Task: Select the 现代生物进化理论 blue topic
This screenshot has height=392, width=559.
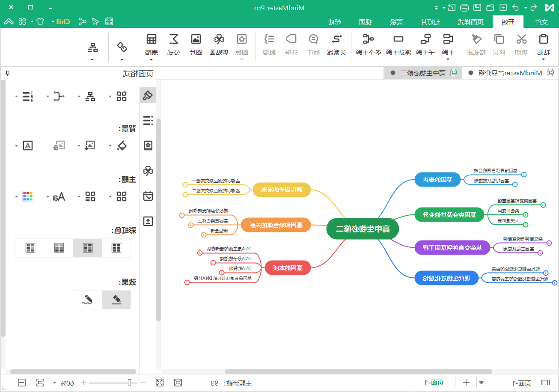Action: tap(447, 278)
